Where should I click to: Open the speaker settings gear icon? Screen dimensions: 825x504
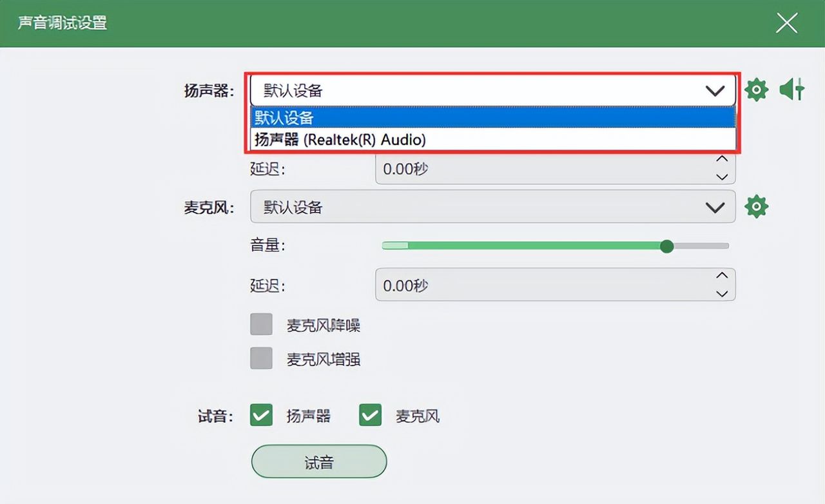click(x=756, y=90)
